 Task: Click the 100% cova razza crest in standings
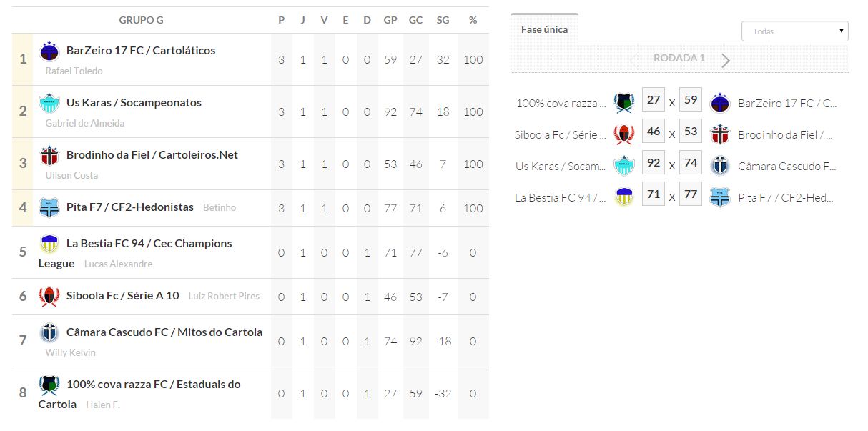click(49, 385)
